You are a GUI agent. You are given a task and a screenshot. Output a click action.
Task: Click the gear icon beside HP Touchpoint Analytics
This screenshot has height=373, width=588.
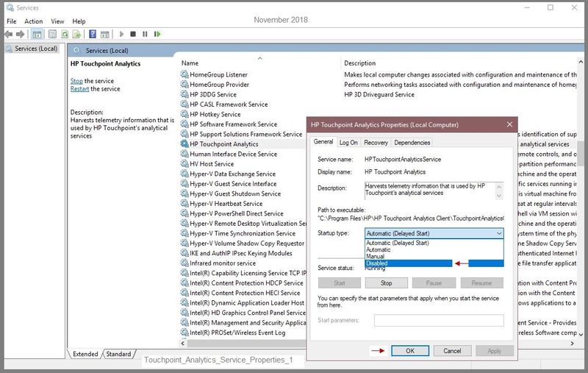point(184,143)
